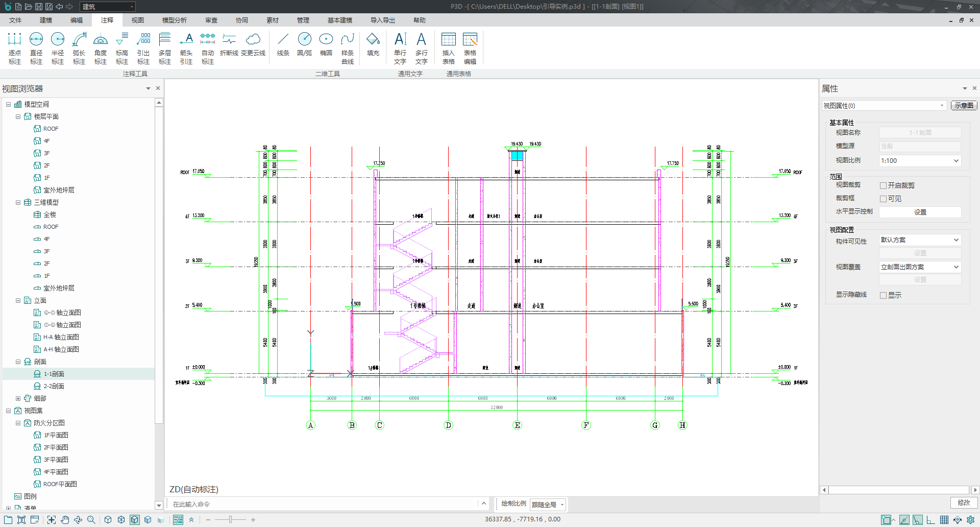The image size is (980, 527).
Task: Select the 多行文字 multiline text tool
Action: click(421, 48)
